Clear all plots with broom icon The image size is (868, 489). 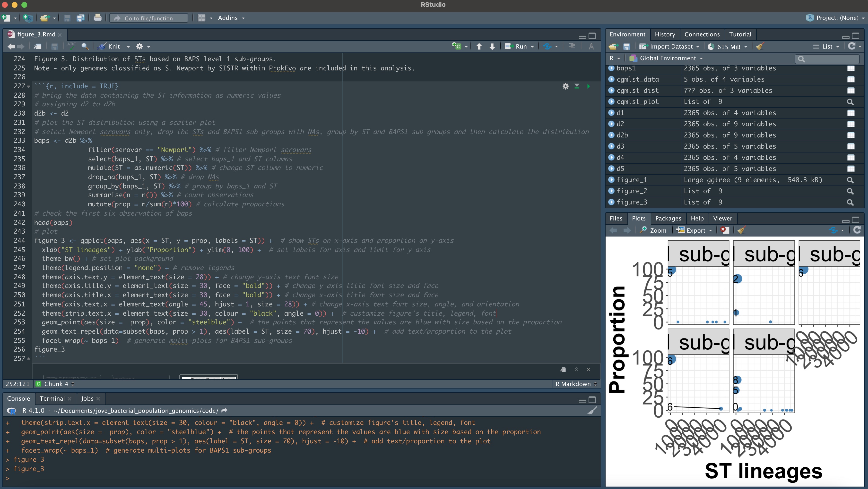point(741,230)
